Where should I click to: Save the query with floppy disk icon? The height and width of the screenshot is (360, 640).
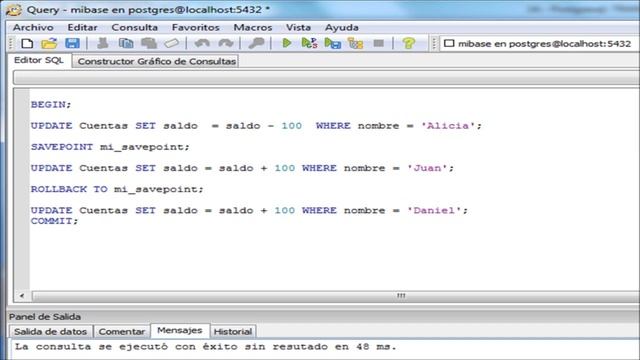click(72, 43)
